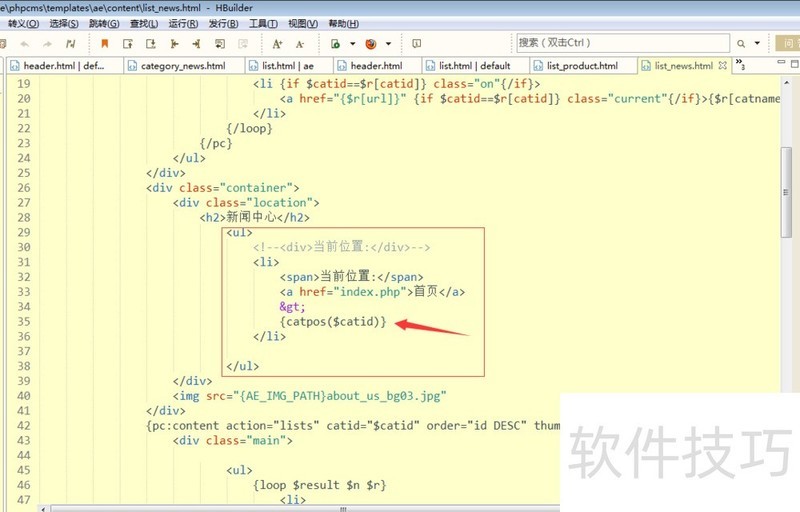Click the {/pc} tag on line 23
The width and height of the screenshot is (800, 512).
pos(216,144)
